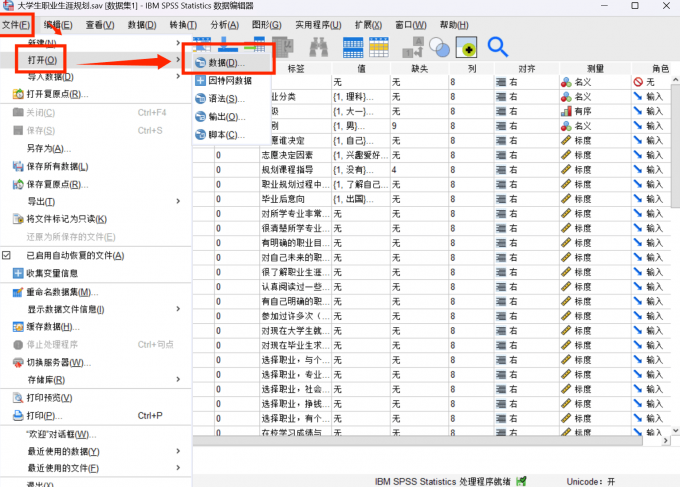
Task: Expand the 导出 submenu arrow
Action: pyautogui.click(x=178, y=201)
